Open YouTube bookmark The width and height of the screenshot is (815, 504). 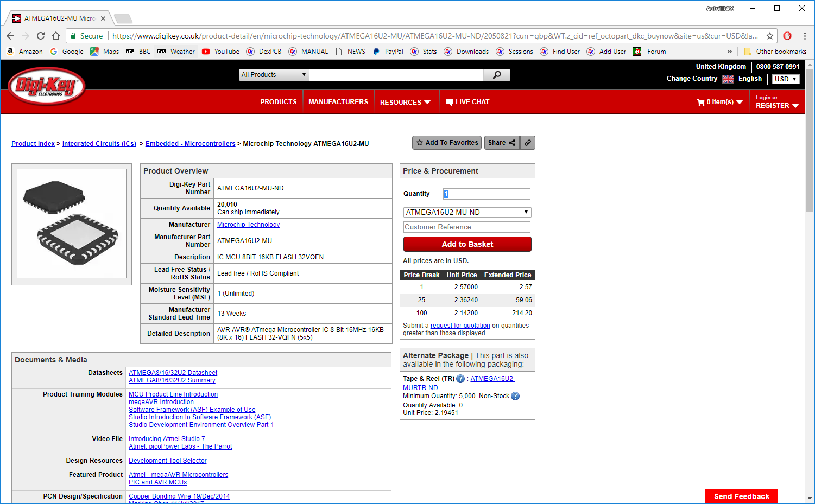(x=220, y=52)
